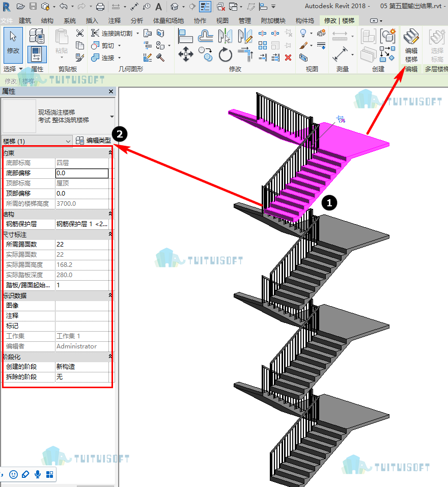Image resolution: width=448 pixels, height=487 pixels.
Task: Collapse the 标识数据 properties group
Action: pos(110,295)
